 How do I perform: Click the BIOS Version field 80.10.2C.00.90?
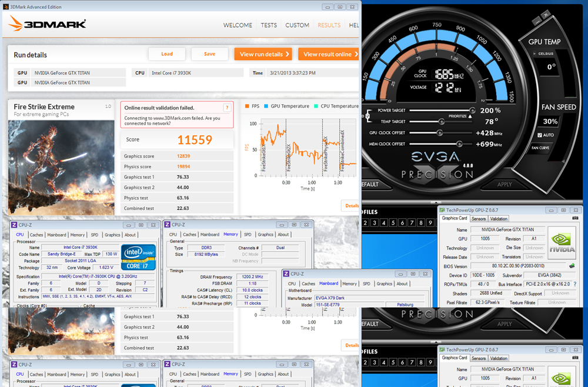518,266
